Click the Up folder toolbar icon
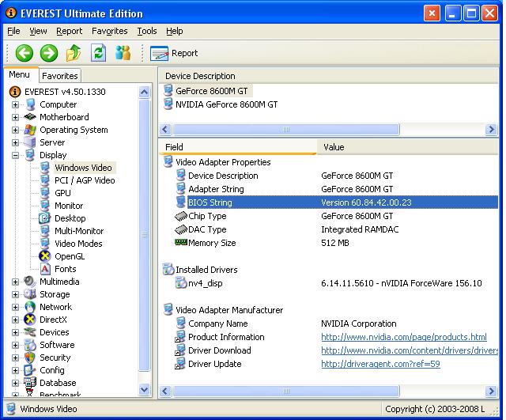This screenshot has height=420, width=506. point(74,53)
